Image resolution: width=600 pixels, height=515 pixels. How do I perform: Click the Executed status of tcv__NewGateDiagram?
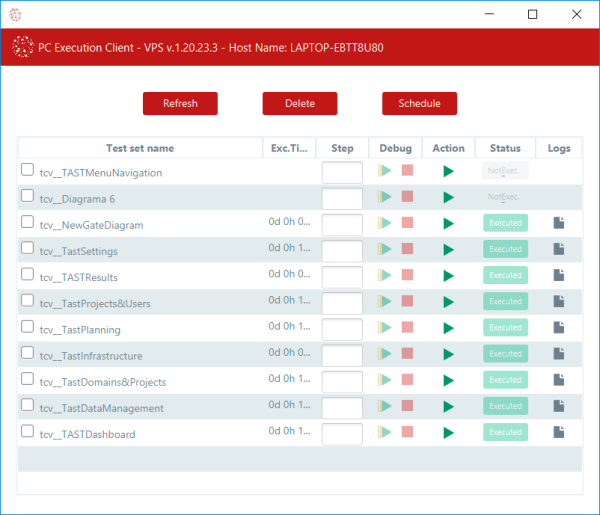click(x=505, y=223)
